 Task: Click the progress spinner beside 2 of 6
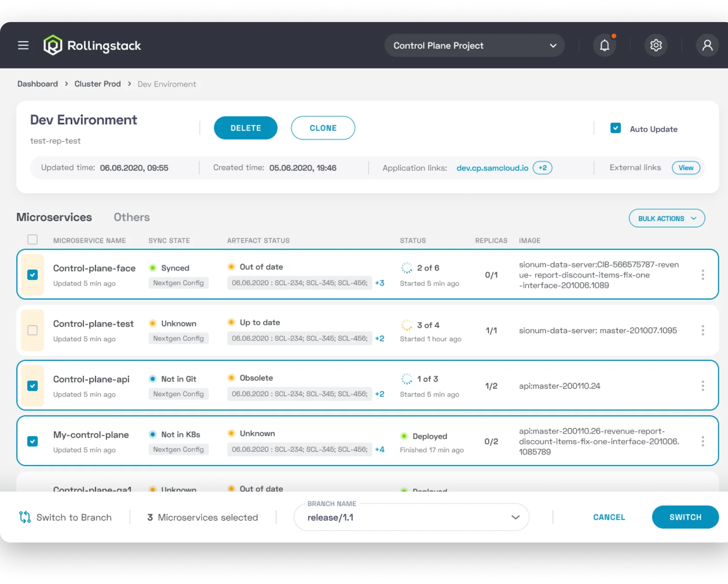pos(406,268)
